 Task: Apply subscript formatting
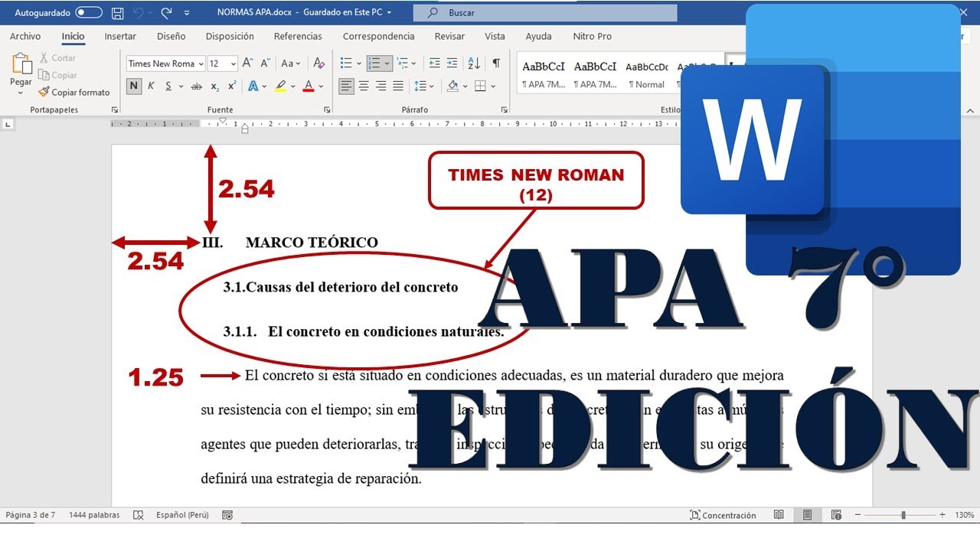pyautogui.click(x=214, y=86)
